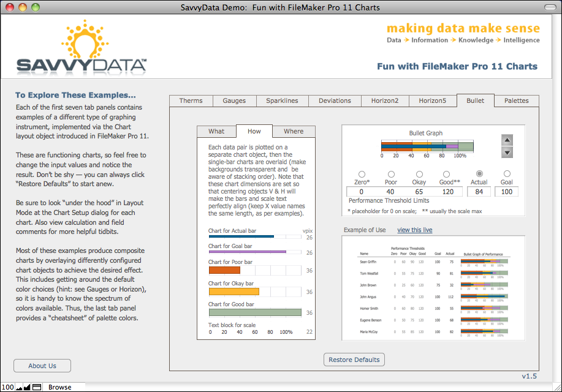Toggle the status toolbar icon at bottom

[37, 387]
